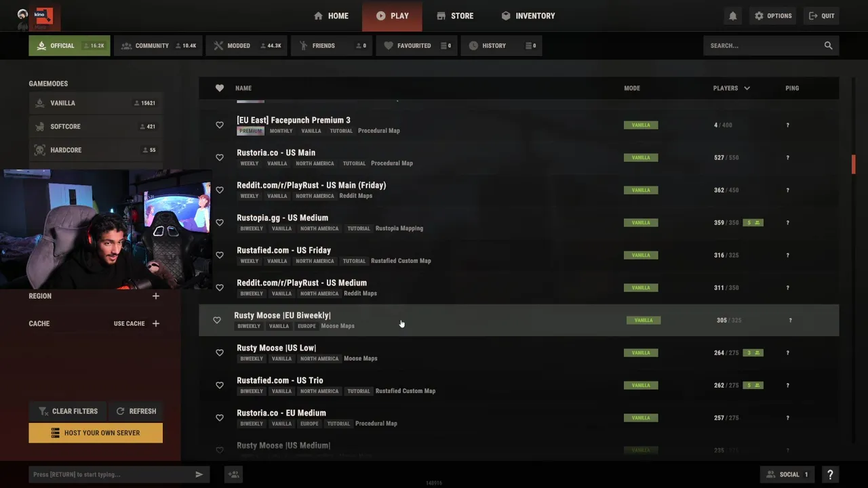Click the heart column header icon
The height and width of the screenshot is (488, 868).
pos(219,88)
